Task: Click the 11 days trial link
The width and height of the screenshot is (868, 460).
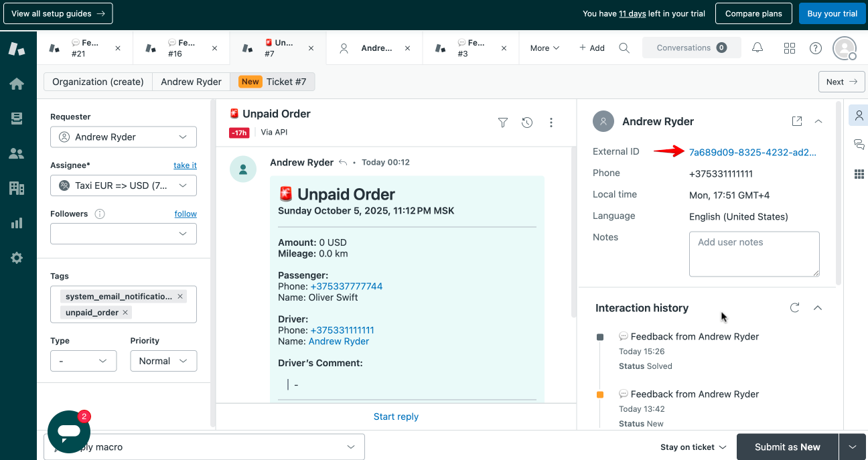Action: tap(632, 13)
